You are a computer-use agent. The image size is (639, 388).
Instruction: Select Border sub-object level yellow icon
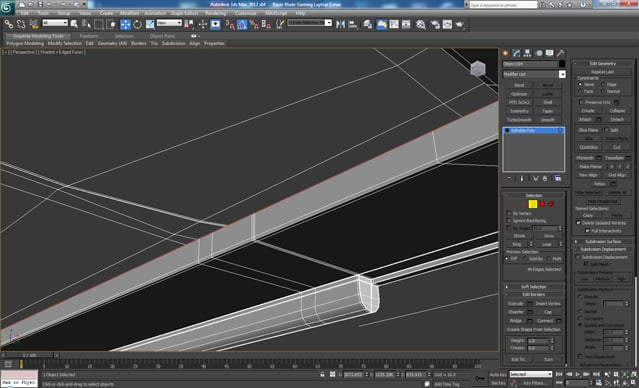coord(533,204)
